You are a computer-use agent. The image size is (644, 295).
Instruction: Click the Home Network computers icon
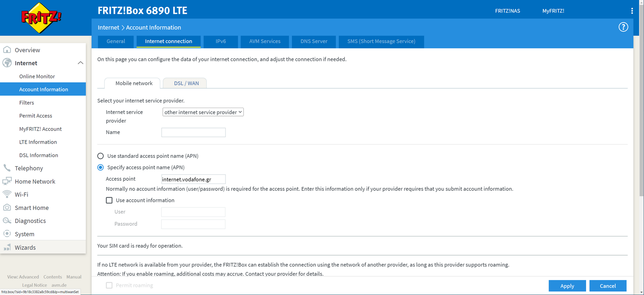coord(7,181)
